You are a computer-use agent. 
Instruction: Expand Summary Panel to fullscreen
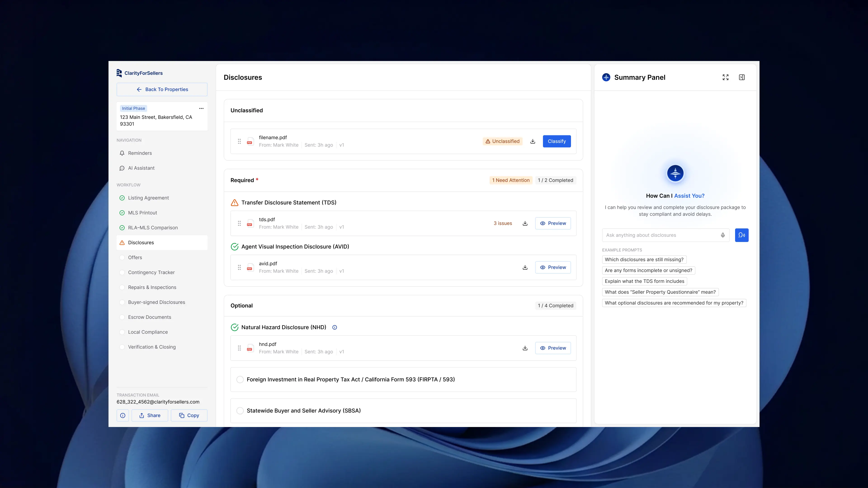pyautogui.click(x=725, y=77)
